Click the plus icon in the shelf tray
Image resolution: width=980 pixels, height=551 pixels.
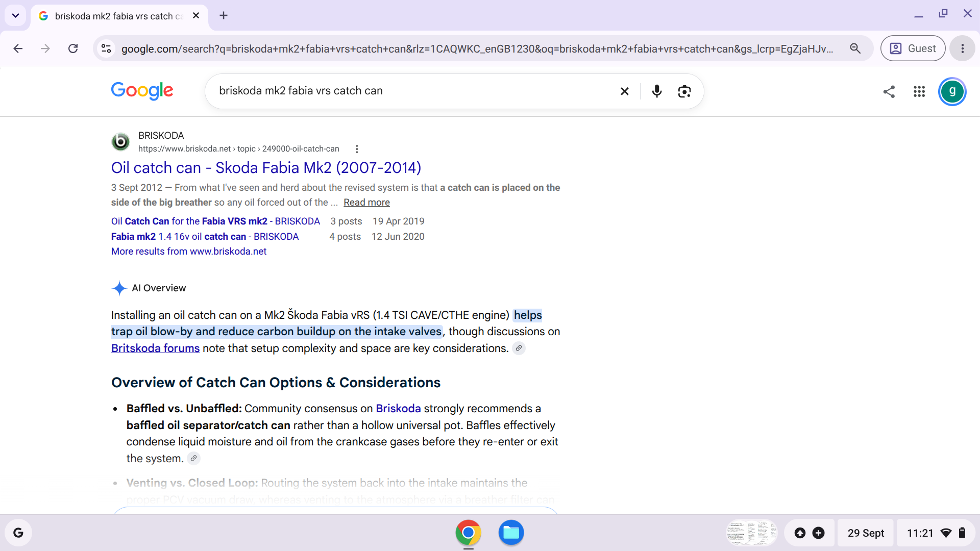(x=818, y=533)
